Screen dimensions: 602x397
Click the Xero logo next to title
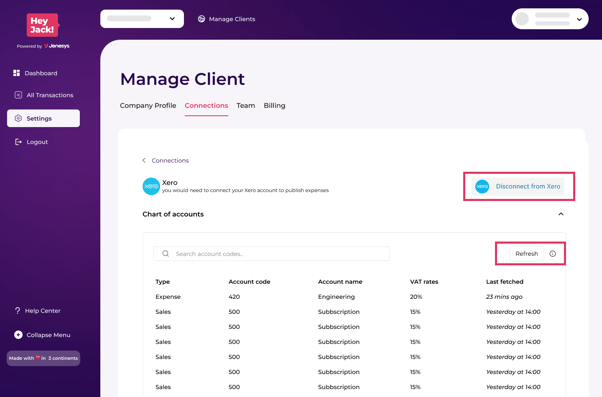(151, 186)
